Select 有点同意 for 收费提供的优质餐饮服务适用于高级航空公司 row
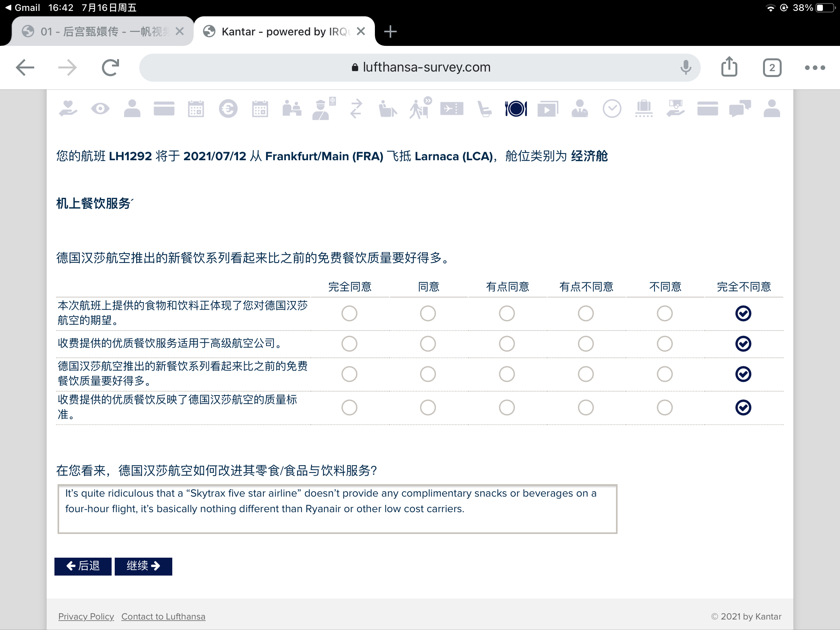Viewport: 840px width, 630px height. 507,344
